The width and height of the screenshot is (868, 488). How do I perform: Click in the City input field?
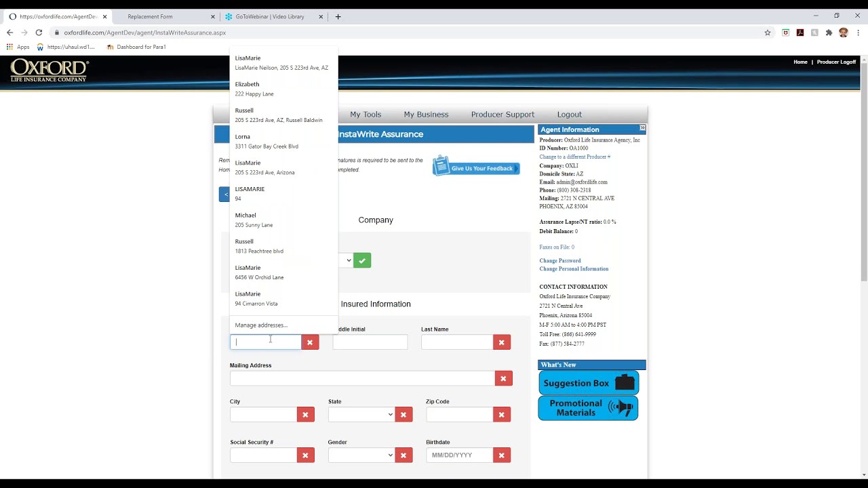point(263,414)
